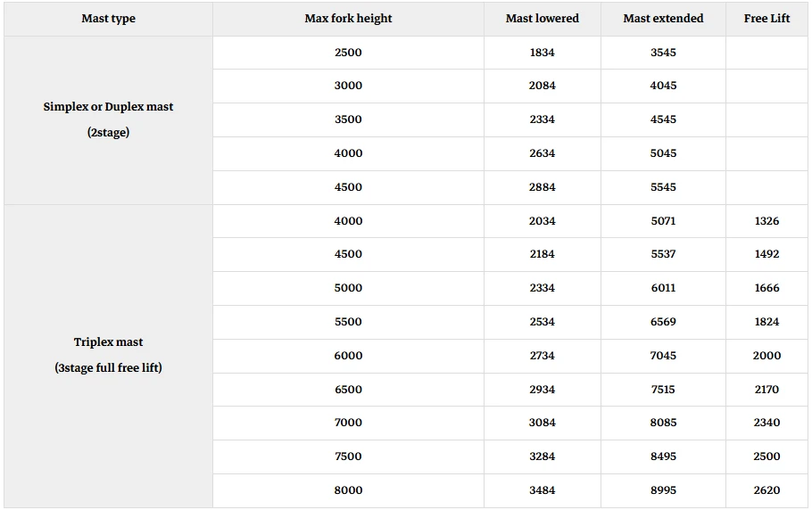Click the Simplex or Duplex mast cell
The image size is (812, 510).
[x=108, y=119]
